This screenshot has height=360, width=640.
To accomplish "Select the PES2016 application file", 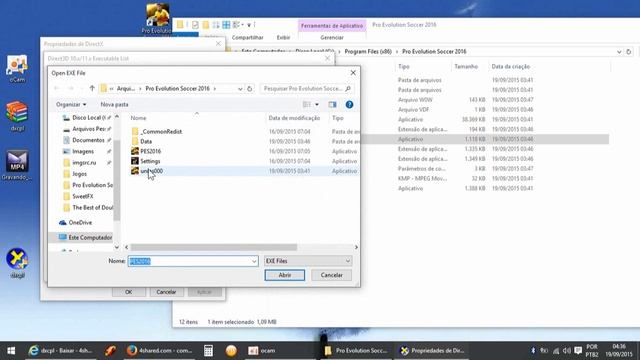I will point(146,151).
